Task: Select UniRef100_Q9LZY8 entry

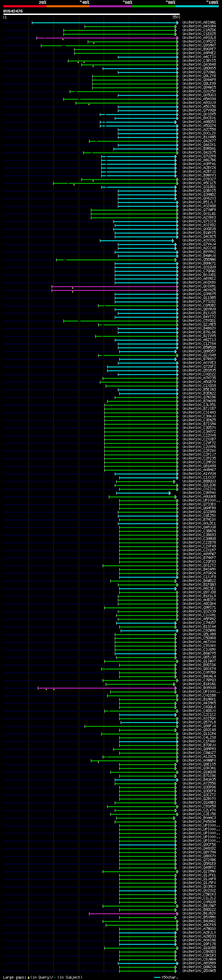Action: point(199,76)
